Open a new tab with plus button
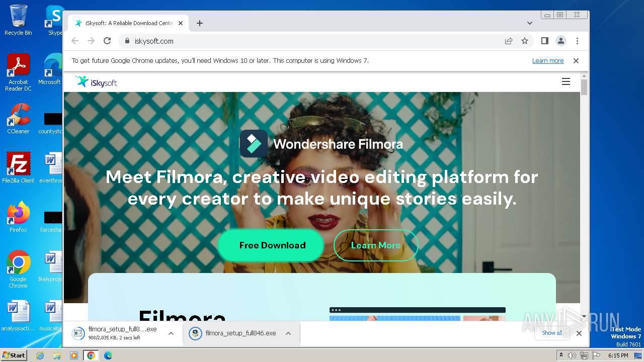Image resolution: width=644 pixels, height=362 pixels. pyautogui.click(x=200, y=23)
